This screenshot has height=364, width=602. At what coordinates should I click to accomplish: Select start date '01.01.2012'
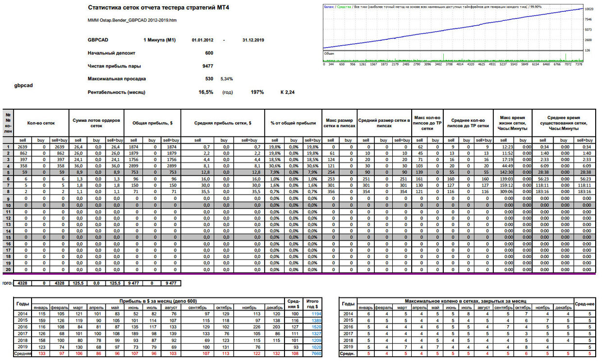[203, 40]
